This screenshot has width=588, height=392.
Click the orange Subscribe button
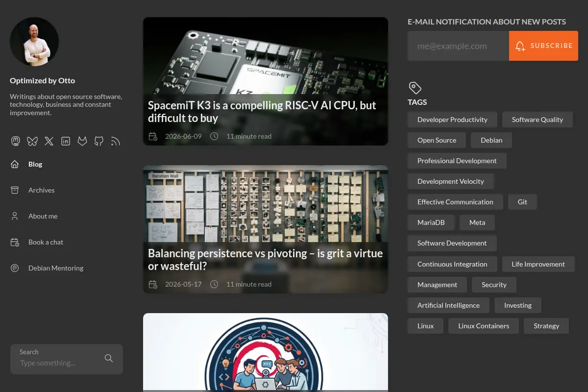543,46
